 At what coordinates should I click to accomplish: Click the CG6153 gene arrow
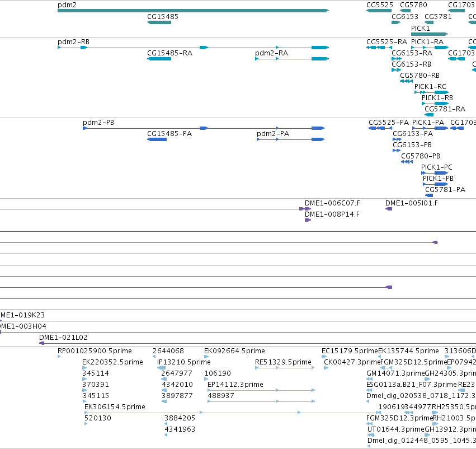396,22
